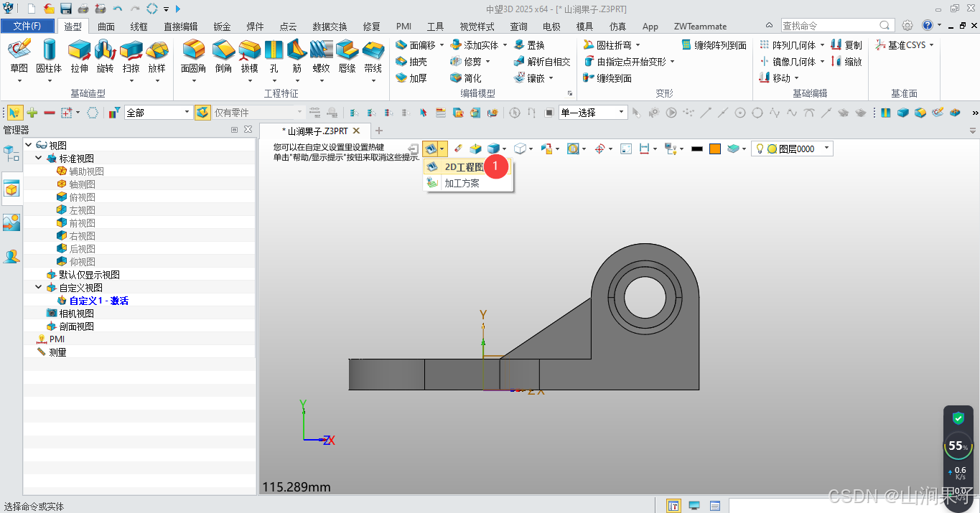Switch to the PMI ribbon tab
980x513 pixels.
[x=403, y=27]
